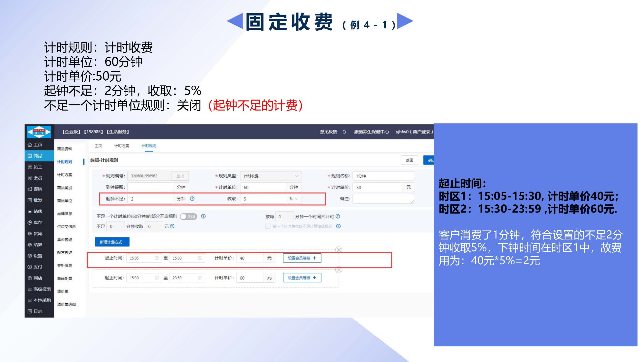Click the AIBAO logo
Image resolution: width=644 pixels, height=362 pixels.
click(x=39, y=132)
